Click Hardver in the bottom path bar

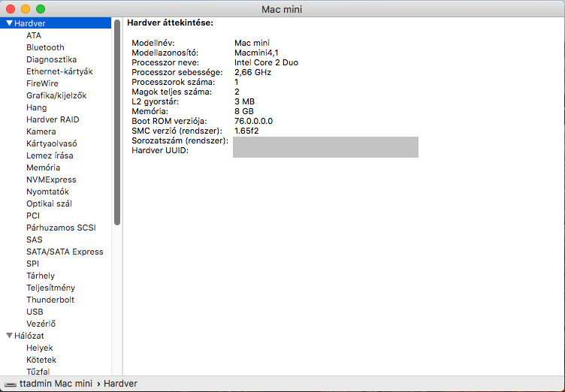click(x=120, y=384)
